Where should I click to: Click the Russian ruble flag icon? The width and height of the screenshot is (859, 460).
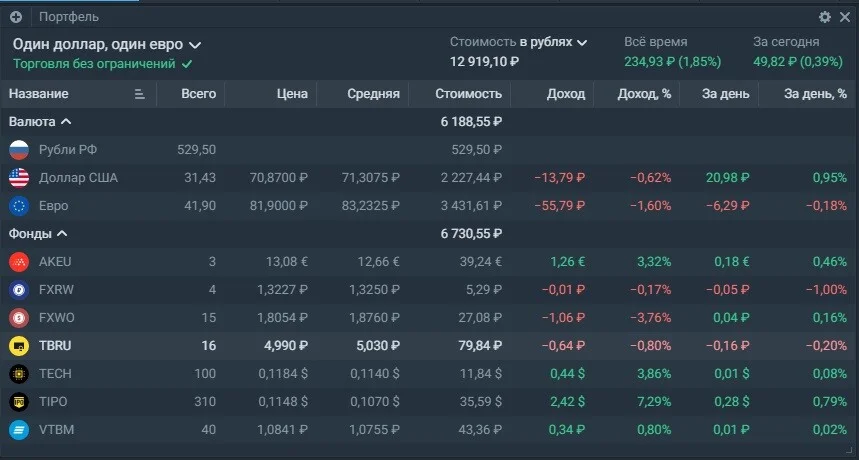(x=19, y=150)
